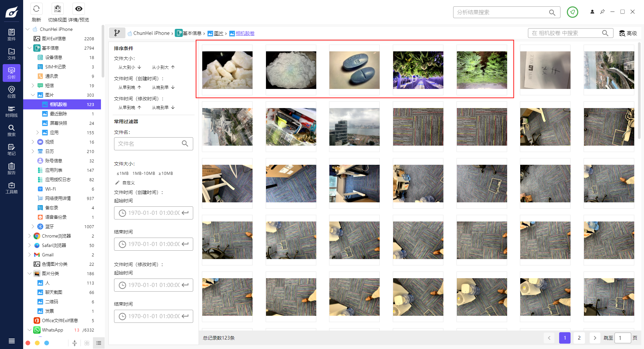The width and height of the screenshot is (644, 349).
Task: Go to page 2 of results
Action: (x=579, y=338)
